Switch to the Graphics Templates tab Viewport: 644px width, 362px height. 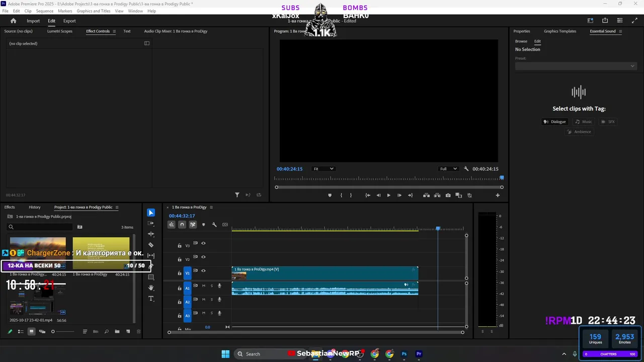[560, 31]
